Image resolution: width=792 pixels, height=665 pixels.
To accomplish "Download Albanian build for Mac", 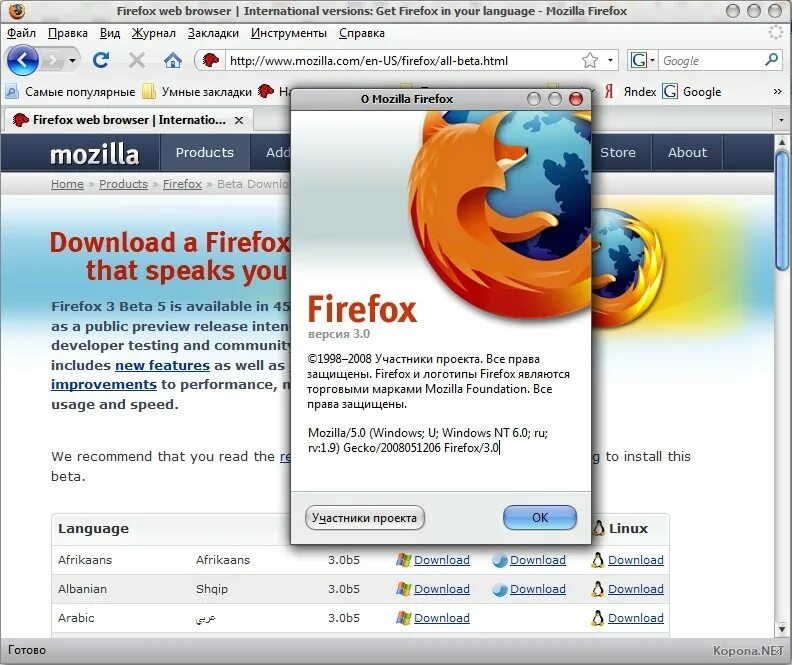I will tap(538, 589).
